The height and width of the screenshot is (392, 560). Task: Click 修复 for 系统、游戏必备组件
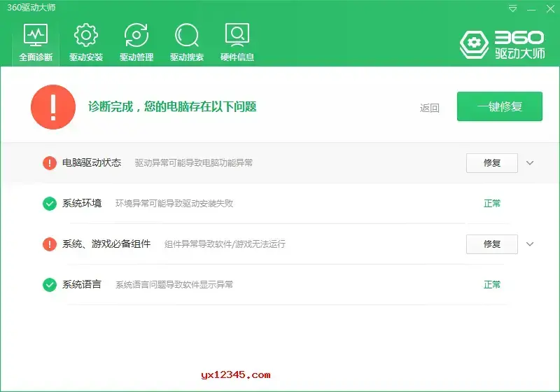[x=492, y=244]
